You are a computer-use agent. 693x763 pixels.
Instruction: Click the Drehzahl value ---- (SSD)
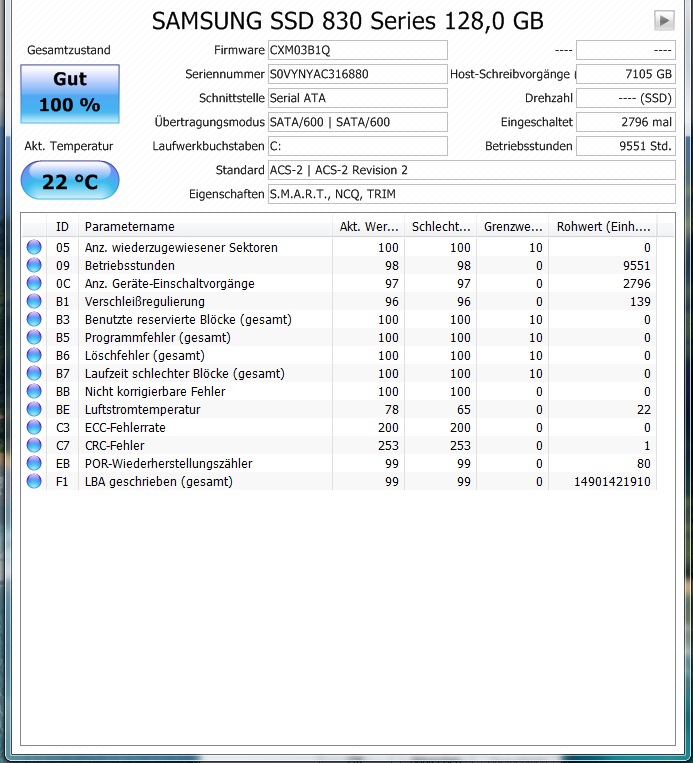626,98
